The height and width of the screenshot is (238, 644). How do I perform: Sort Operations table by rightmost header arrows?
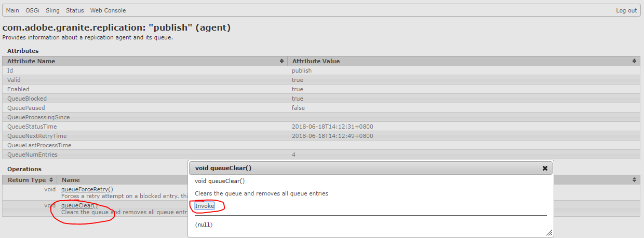click(x=634, y=180)
